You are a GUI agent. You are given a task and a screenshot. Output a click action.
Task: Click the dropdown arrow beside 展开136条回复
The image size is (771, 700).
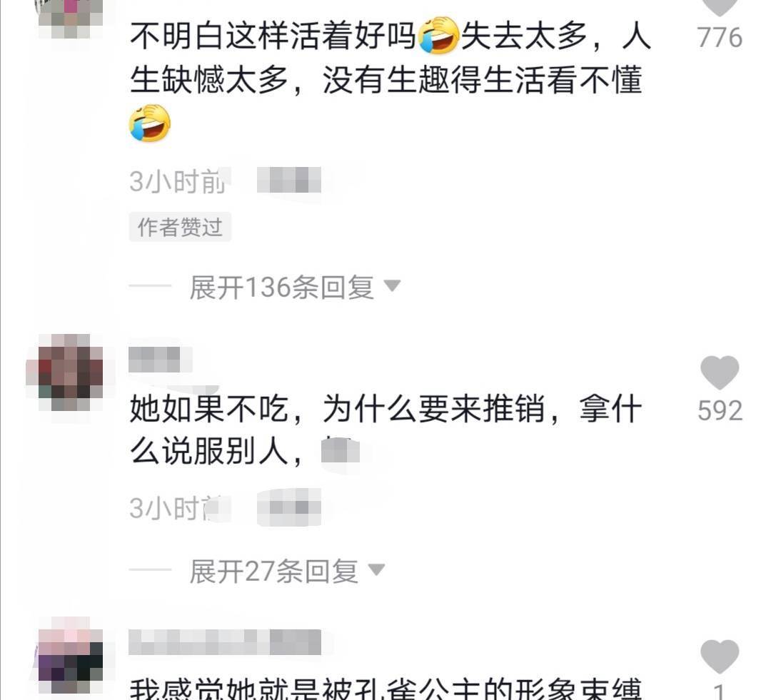coord(392,285)
